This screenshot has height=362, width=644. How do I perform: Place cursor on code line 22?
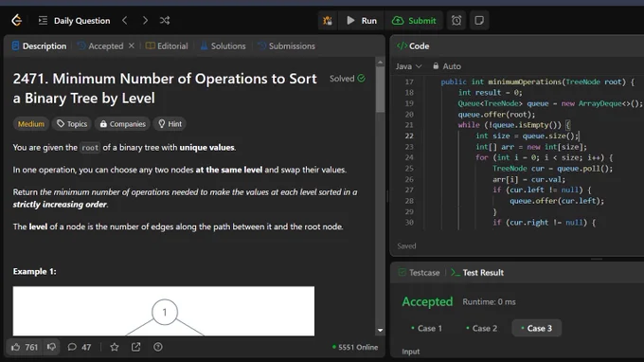click(x=528, y=136)
